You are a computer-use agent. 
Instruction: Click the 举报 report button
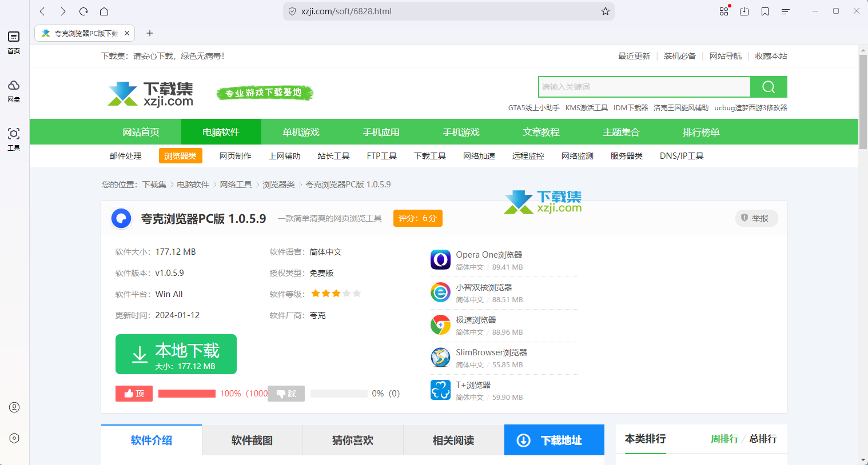coord(756,218)
